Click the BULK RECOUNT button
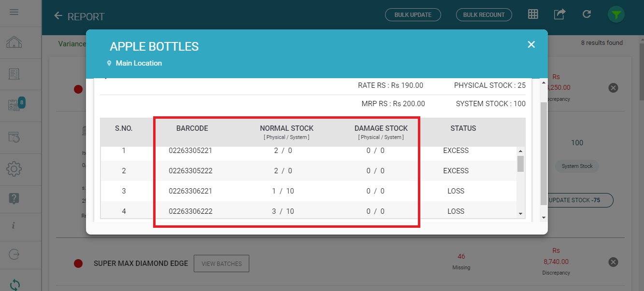The image size is (644, 291). coord(484,14)
